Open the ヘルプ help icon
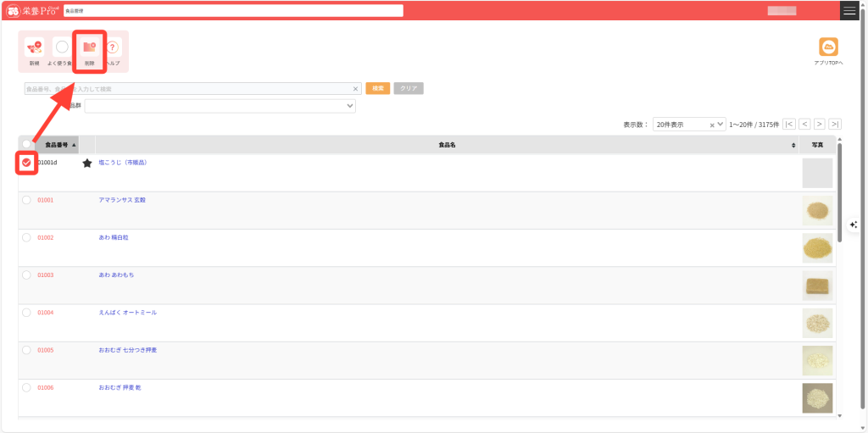Image resolution: width=868 pixels, height=433 pixels. click(x=113, y=49)
